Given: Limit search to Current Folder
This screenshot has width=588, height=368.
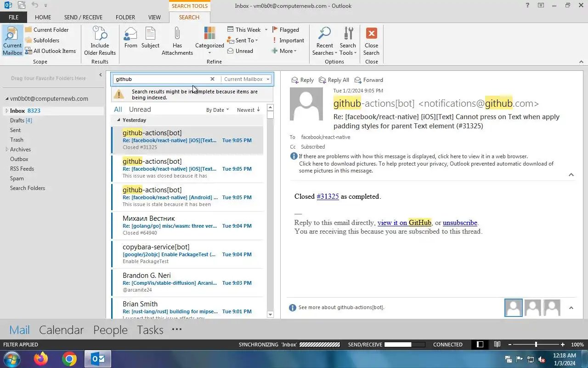Looking at the screenshot, I should click(x=46, y=30).
